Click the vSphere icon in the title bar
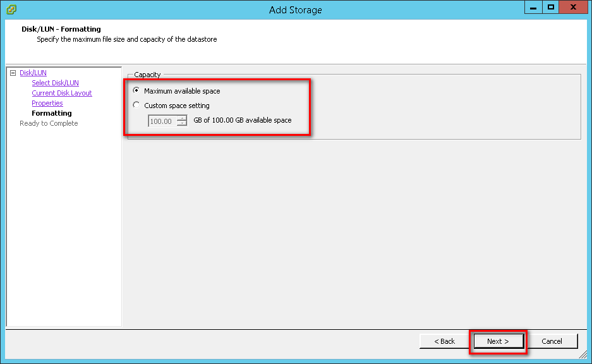Image resolution: width=592 pixels, height=364 pixels. coord(11,9)
